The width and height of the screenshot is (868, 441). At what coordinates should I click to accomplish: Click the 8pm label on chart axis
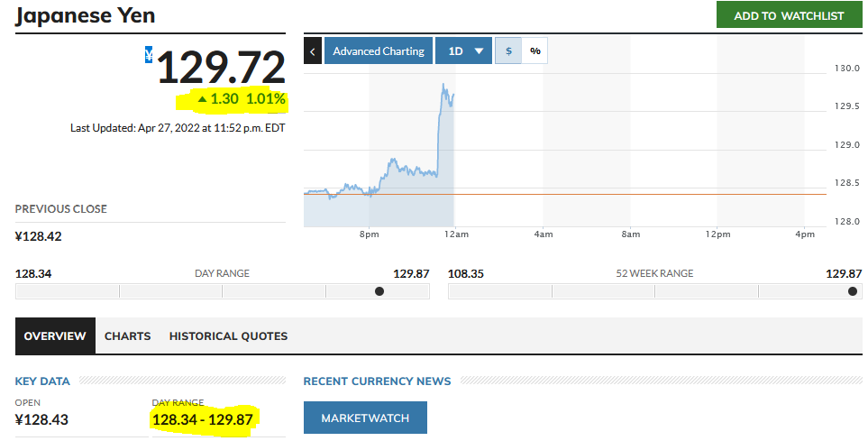(x=370, y=234)
